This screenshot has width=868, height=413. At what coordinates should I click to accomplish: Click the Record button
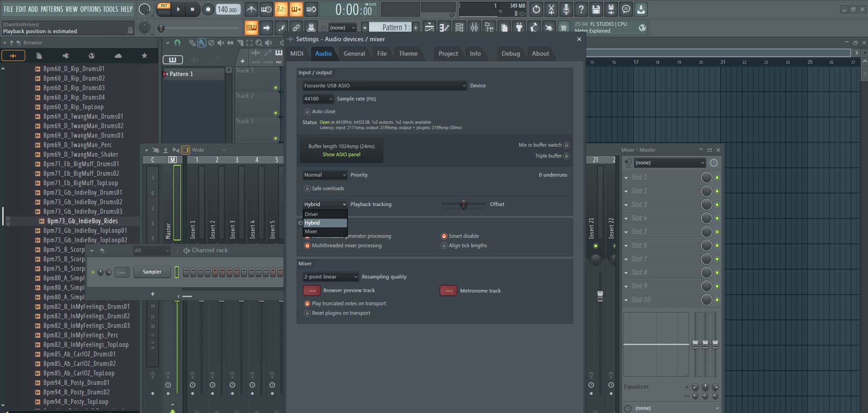click(x=208, y=9)
